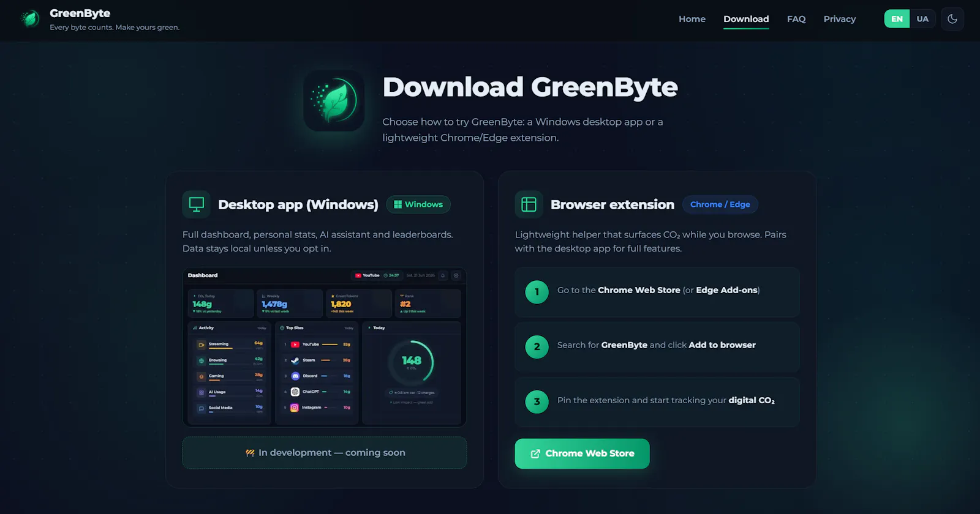Click the Browsing globe icon in Activity
Screen dimensions: 980x514
click(202, 360)
